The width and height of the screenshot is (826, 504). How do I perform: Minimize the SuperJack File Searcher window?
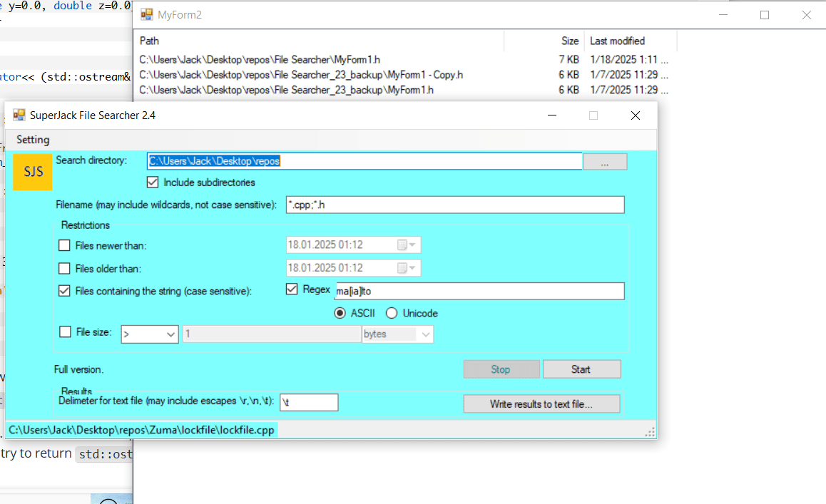(552, 115)
